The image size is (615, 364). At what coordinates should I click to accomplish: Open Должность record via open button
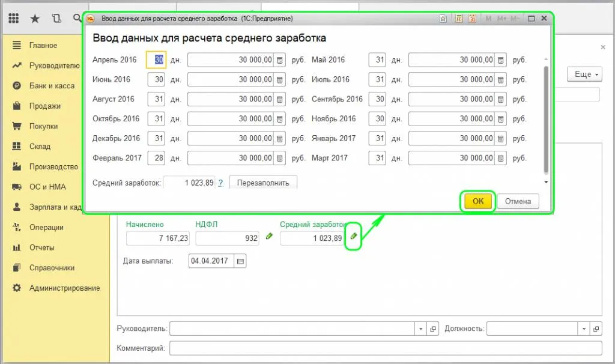coord(596,329)
